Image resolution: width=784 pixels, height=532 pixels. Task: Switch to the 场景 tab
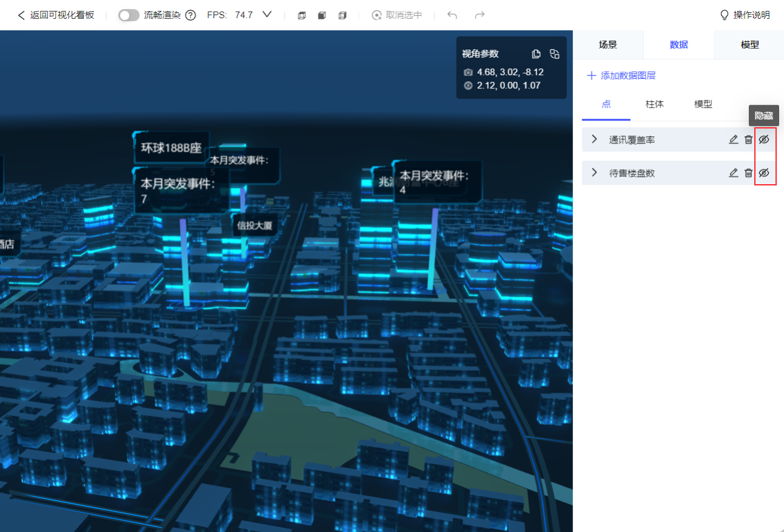(x=608, y=45)
